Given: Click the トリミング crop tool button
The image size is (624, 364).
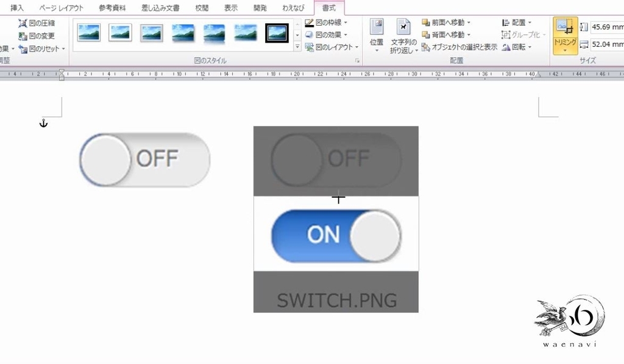Looking at the screenshot, I should click(565, 28).
